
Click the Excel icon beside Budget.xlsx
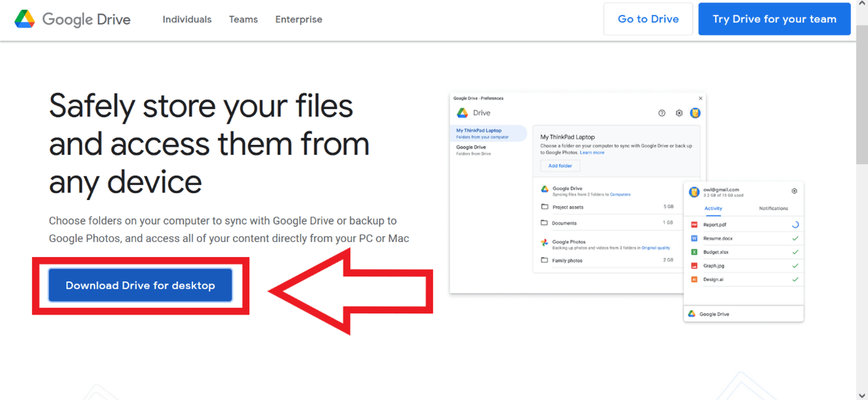point(694,252)
